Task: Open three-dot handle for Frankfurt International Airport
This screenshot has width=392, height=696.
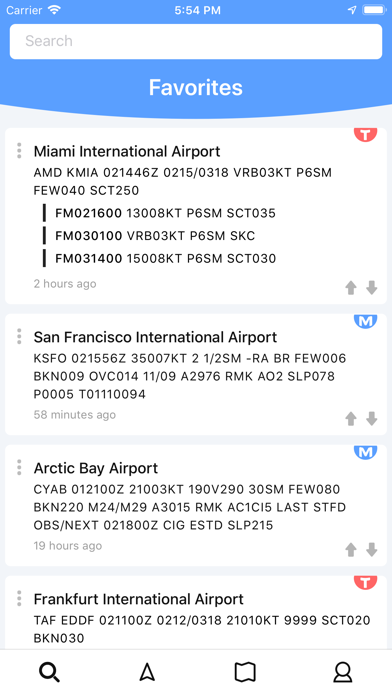Action: (x=19, y=598)
